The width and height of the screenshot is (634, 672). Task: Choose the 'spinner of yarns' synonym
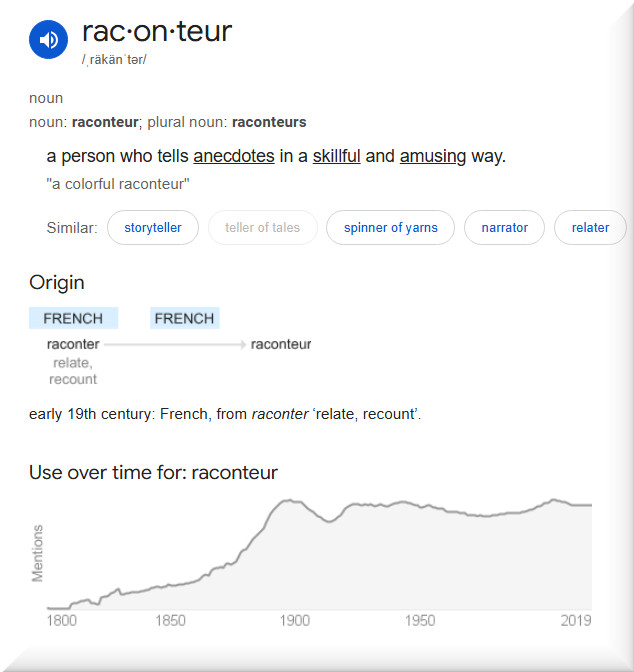pyautogui.click(x=390, y=228)
